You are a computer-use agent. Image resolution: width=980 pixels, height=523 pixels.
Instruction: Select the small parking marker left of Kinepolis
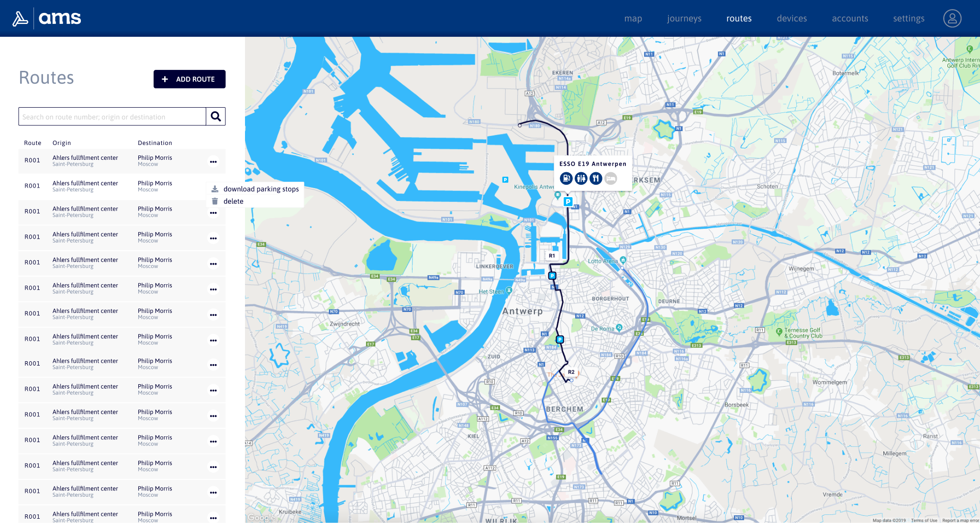[505, 180]
